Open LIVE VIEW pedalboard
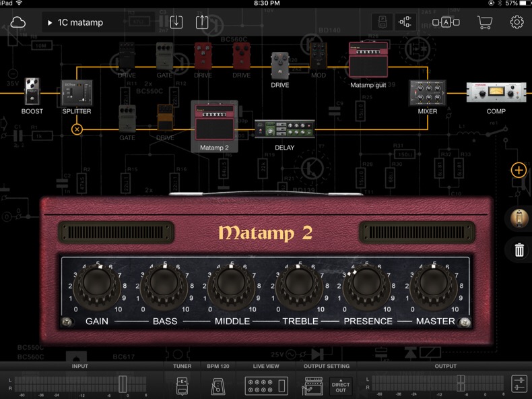This screenshot has height=399, width=532. 265,386
